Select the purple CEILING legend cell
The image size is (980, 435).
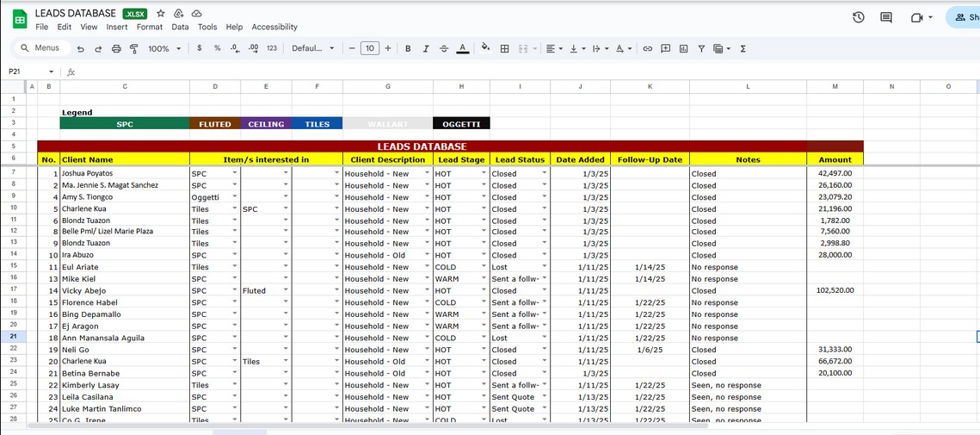pos(266,124)
